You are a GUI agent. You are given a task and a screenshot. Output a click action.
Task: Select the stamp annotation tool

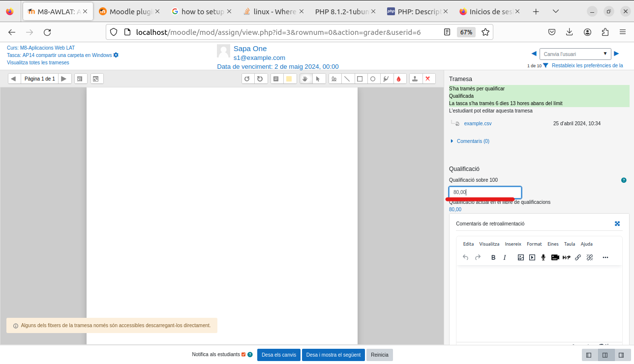(x=415, y=78)
